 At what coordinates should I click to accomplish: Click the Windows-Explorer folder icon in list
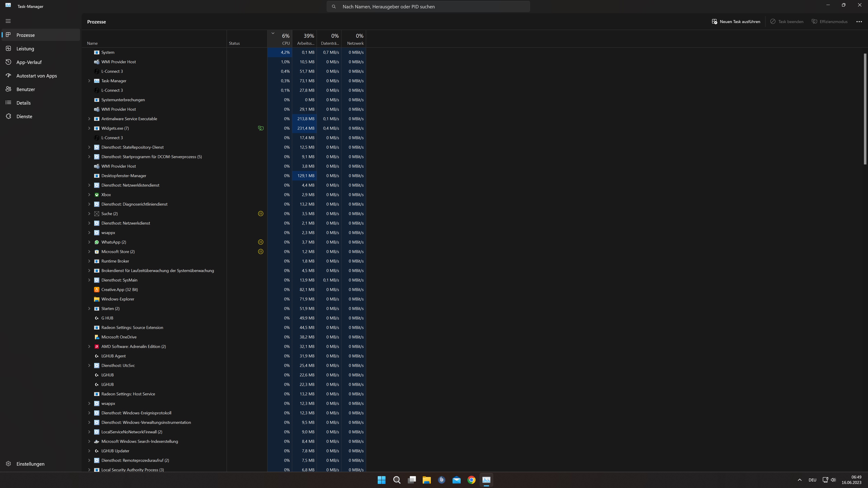(x=97, y=299)
